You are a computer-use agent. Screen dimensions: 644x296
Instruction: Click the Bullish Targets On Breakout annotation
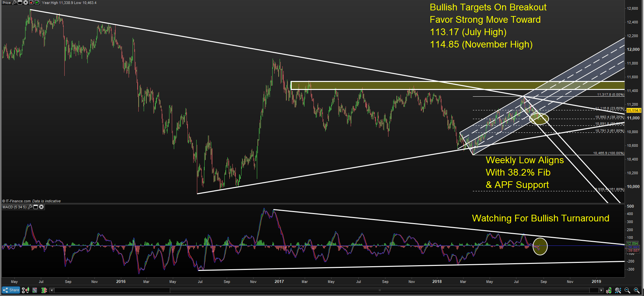pos(488,7)
